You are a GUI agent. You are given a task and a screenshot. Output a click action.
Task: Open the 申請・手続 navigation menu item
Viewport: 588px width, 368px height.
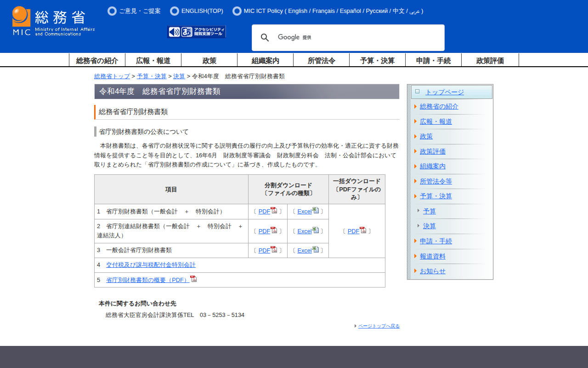tap(433, 60)
